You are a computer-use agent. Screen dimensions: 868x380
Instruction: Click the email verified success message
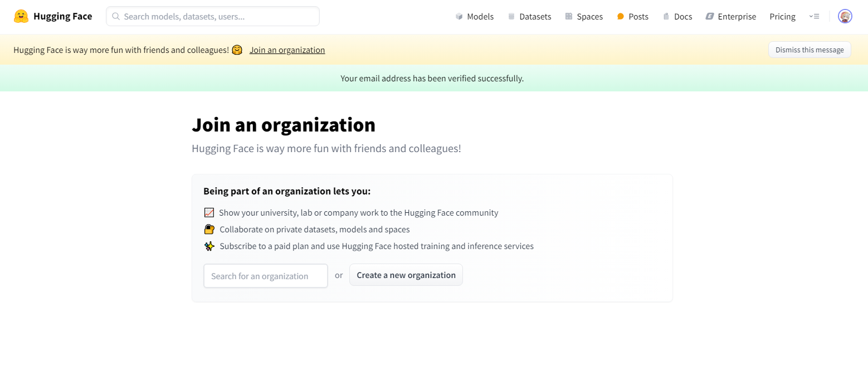tap(432, 78)
